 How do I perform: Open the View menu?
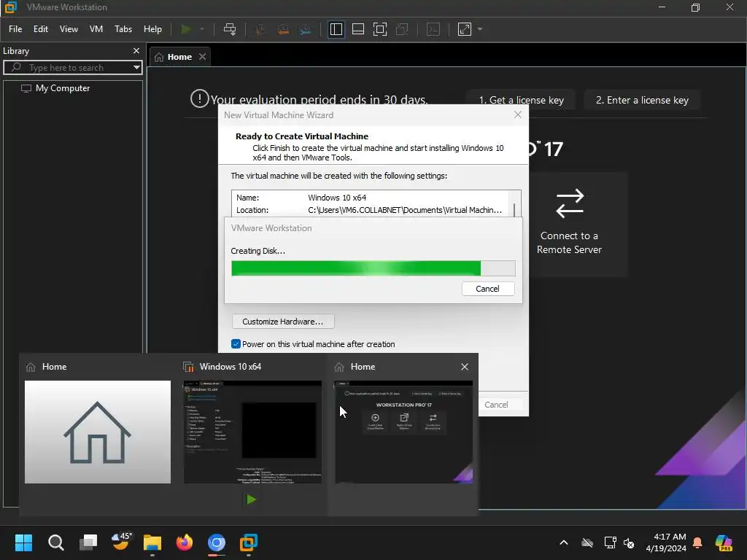[69, 29]
